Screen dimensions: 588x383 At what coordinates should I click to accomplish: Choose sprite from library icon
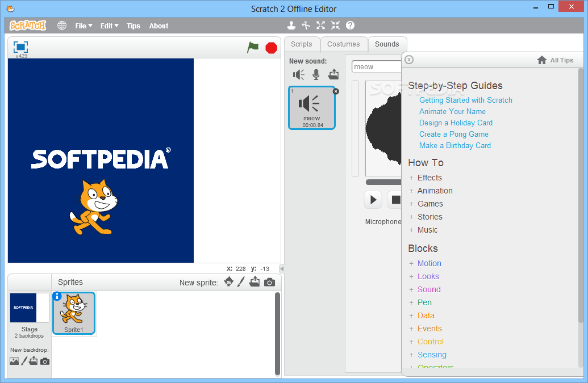(x=229, y=281)
